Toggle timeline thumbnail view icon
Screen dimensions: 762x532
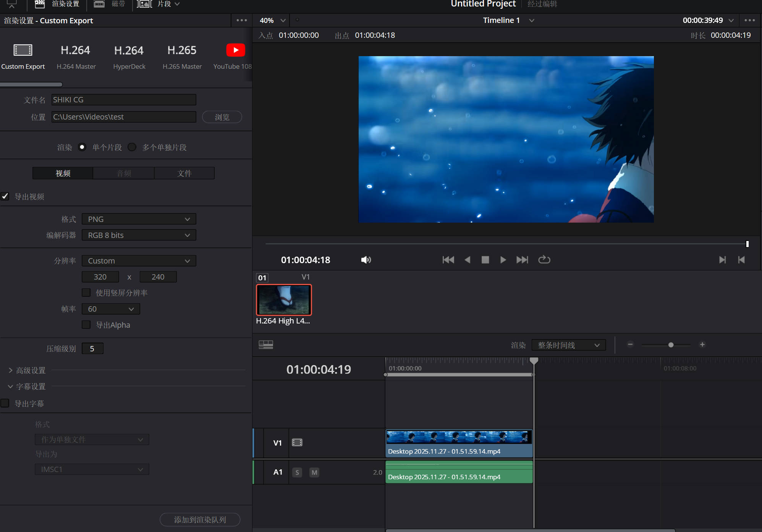[266, 345]
